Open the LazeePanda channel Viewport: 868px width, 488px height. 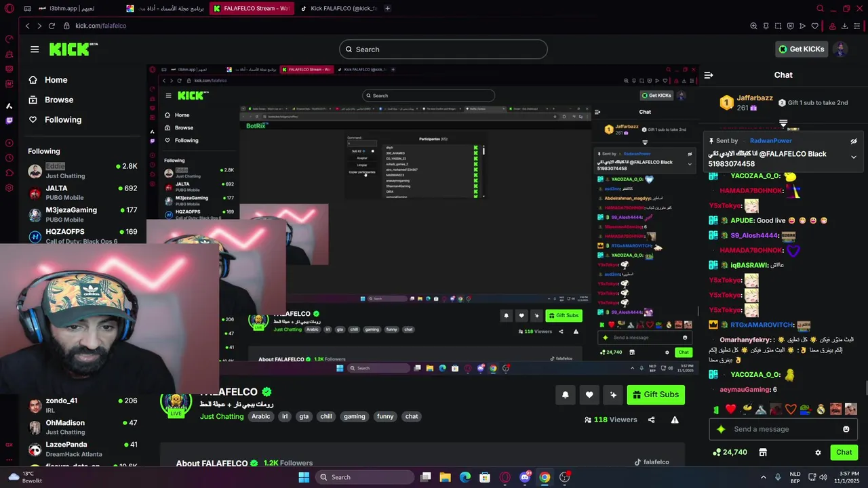83,449
